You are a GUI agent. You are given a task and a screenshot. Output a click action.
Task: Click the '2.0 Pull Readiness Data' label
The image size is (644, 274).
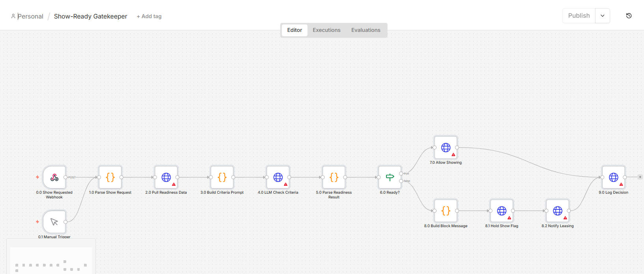pos(166,193)
